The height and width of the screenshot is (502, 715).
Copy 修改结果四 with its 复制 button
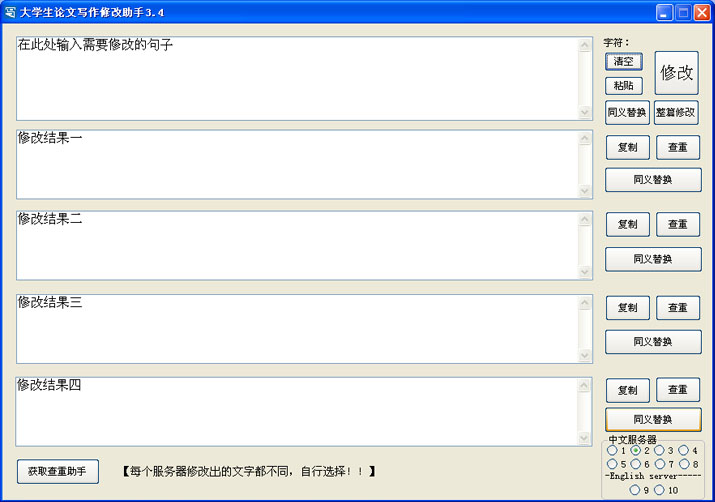pyautogui.click(x=627, y=391)
